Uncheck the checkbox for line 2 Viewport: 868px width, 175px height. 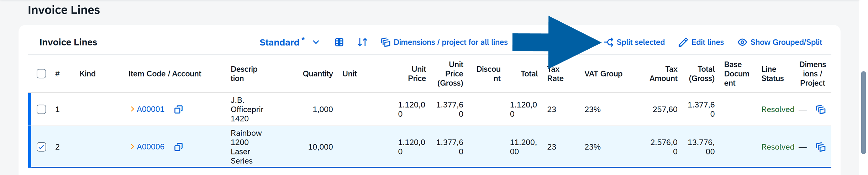(41, 147)
